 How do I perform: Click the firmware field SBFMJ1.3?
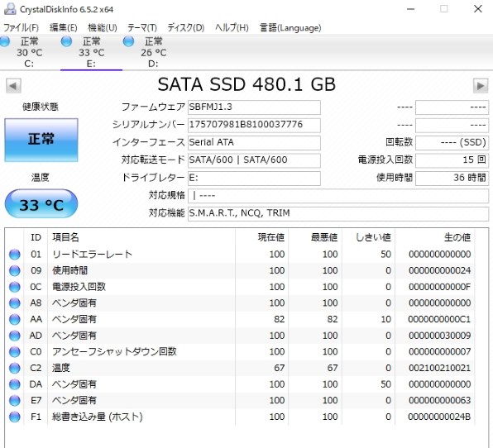point(254,107)
